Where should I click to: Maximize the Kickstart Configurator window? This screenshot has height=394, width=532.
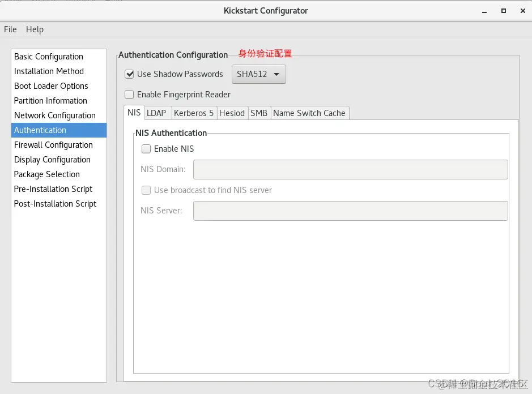504,11
